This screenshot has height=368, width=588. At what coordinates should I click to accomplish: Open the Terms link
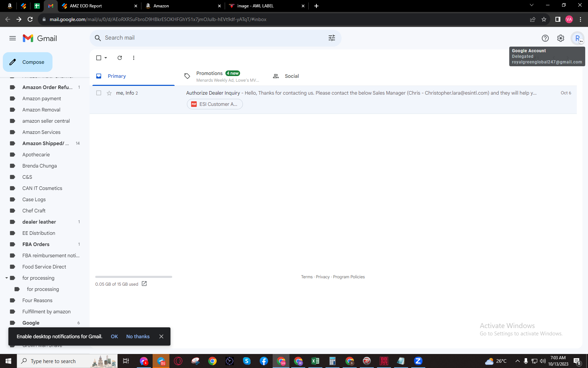(307, 277)
